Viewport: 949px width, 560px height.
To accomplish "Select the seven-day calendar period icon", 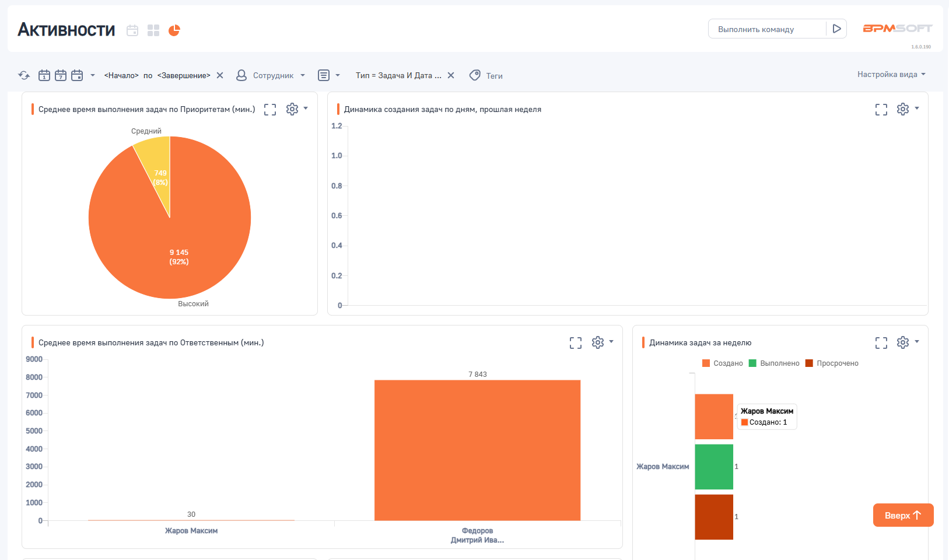I will 61,75.
